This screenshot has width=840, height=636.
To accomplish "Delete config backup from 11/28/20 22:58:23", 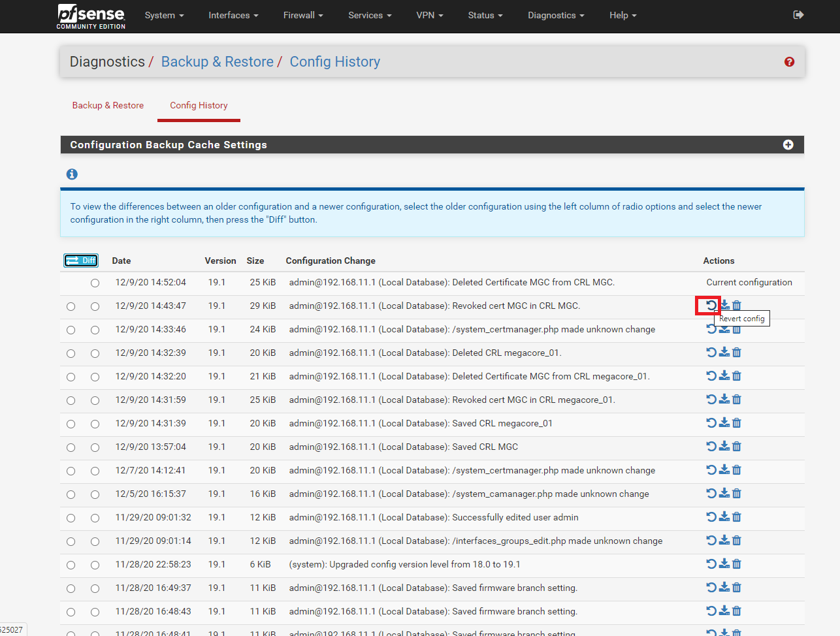I will (737, 564).
